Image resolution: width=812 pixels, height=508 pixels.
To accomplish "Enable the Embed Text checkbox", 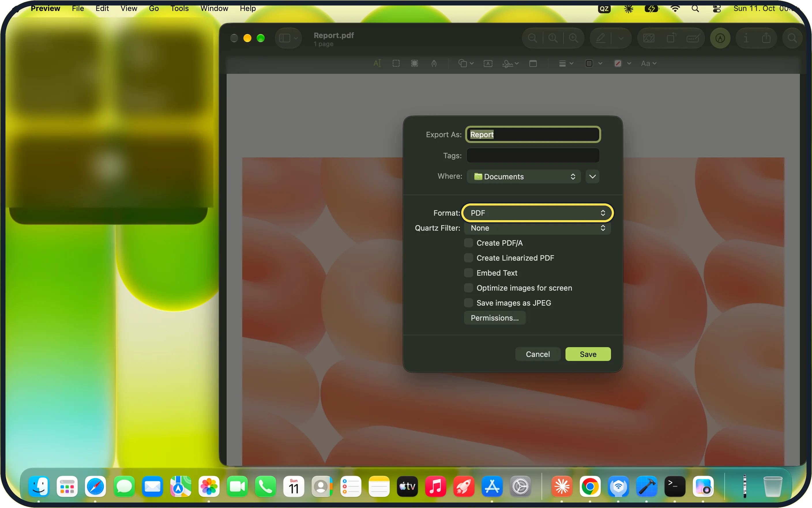I will (x=468, y=273).
